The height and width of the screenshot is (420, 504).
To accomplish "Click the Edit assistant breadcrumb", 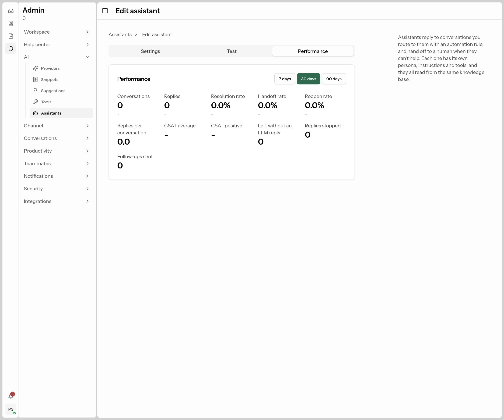I will coord(157,35).
